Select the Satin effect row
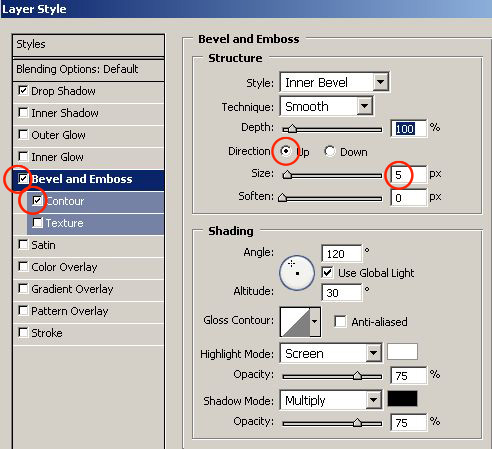Viewport: 492px width, 449px height. (x=88, y=245)
